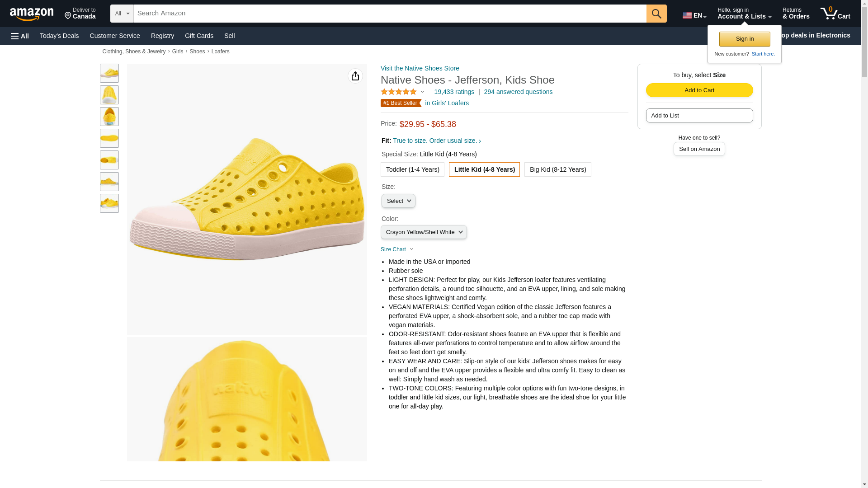Select Little Kid (4-8 Years) option

coord(484,169)
